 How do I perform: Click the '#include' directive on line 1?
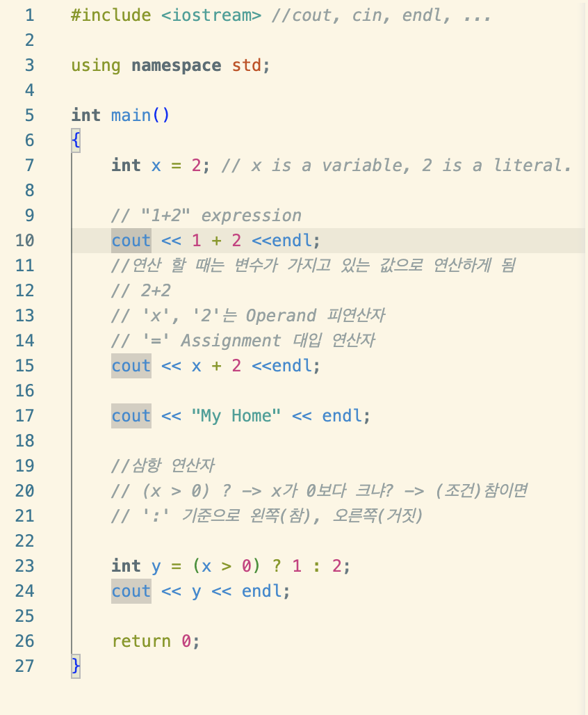tap(111, 15)
